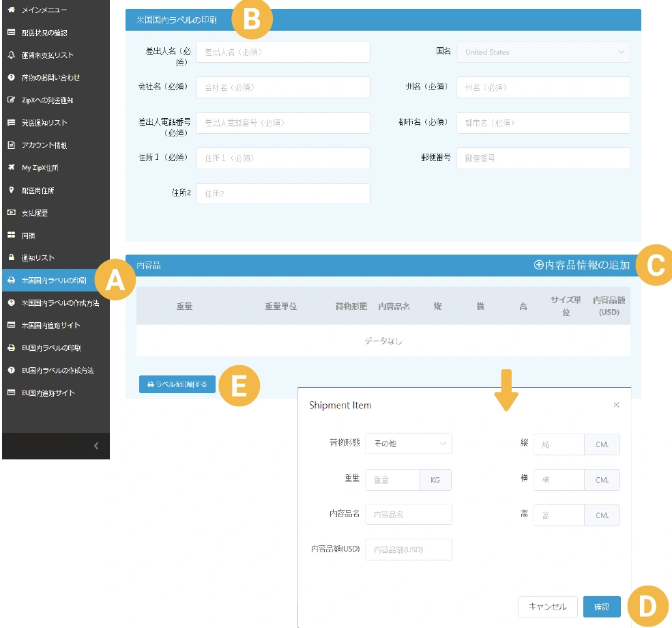This screenshot has height=628, width=672.
Task: Close the Shipment Item dialog with X
Action: coord(616,405)
